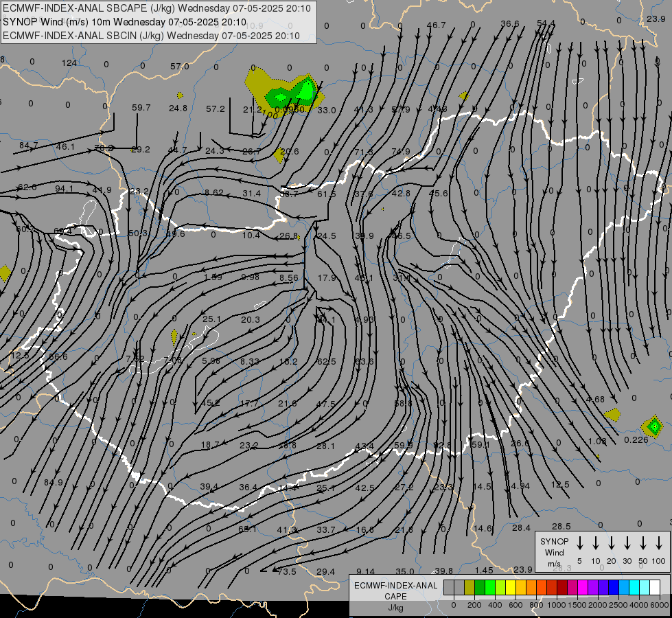The height and width of the screenshot is (618, 672).
Task: Click the SYNOP Wind 10m title line
Action: coord(124,22)
